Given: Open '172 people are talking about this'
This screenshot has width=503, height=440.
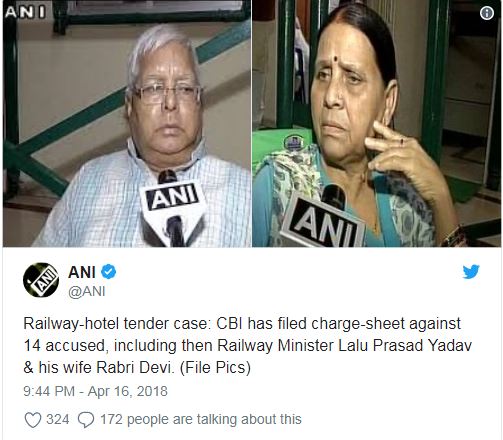Looking at the screenshot, I should [201, 419].
